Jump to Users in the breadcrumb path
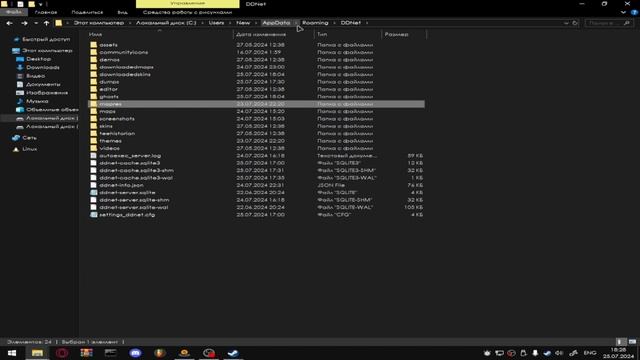This screenshot has height=360, width=640. tap(216, 23)
